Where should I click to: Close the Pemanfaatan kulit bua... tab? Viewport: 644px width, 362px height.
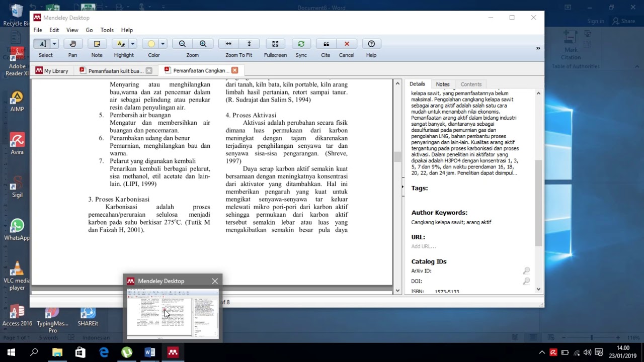149,71
